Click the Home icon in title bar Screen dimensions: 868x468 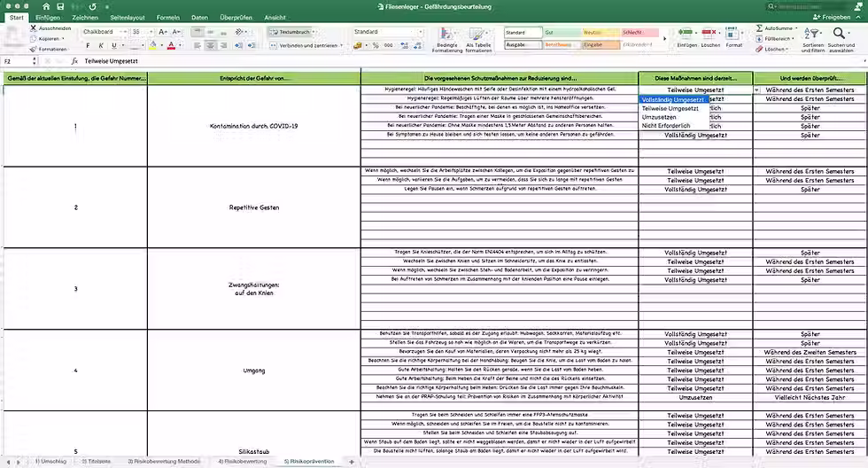click(46, 6)
